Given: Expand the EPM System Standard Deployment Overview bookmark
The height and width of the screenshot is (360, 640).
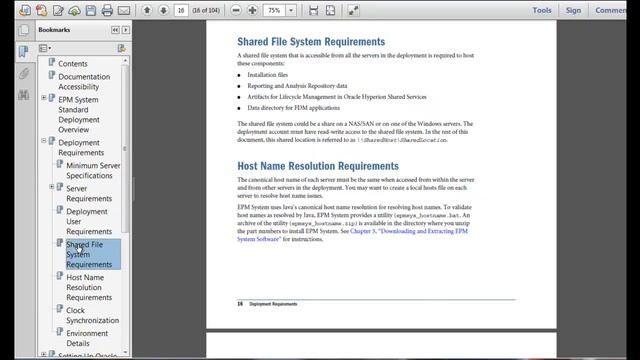Looking at the screenshot, I should click(44, 98).
